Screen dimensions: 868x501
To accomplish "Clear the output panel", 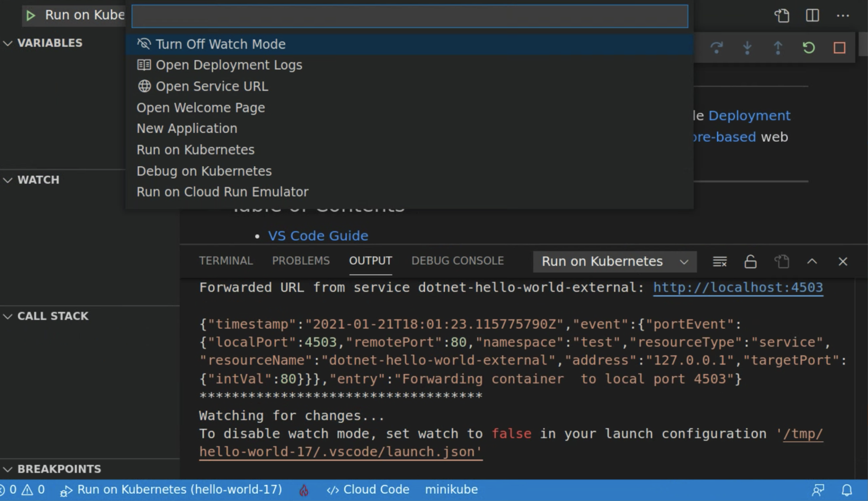I will (719, 262).
